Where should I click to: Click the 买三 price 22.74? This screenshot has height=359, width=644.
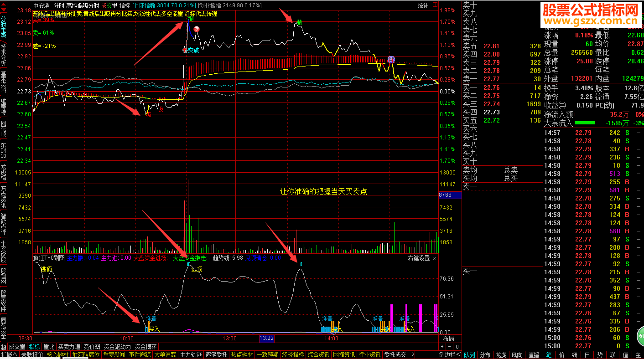coord(492,104)
